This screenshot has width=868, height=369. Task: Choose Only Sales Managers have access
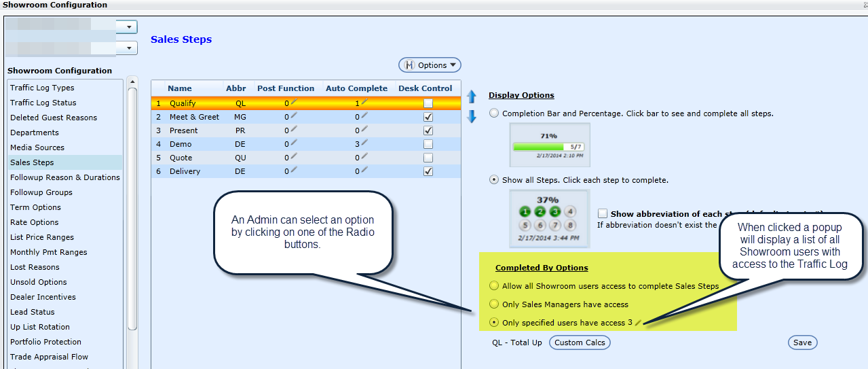coord(493,304)
